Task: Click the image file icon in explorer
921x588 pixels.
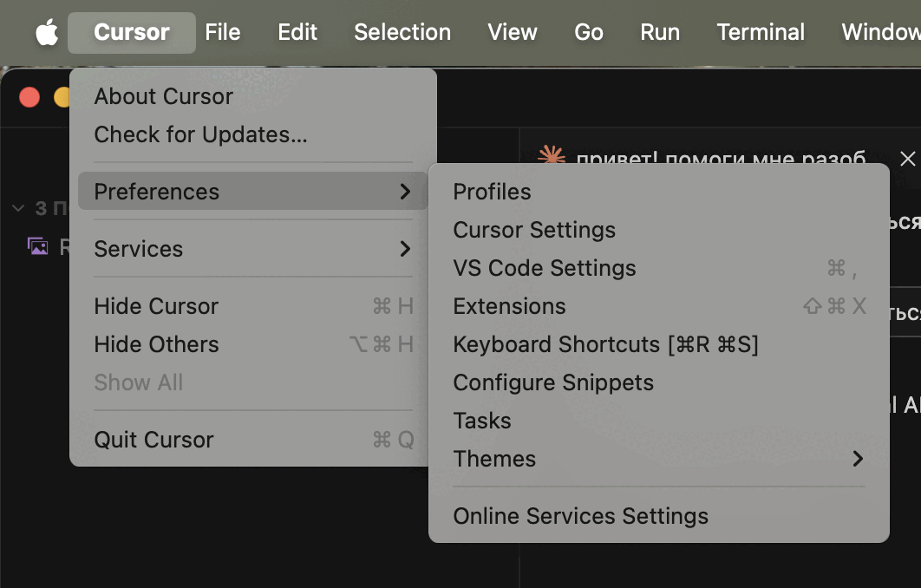Action: (37, 246)
